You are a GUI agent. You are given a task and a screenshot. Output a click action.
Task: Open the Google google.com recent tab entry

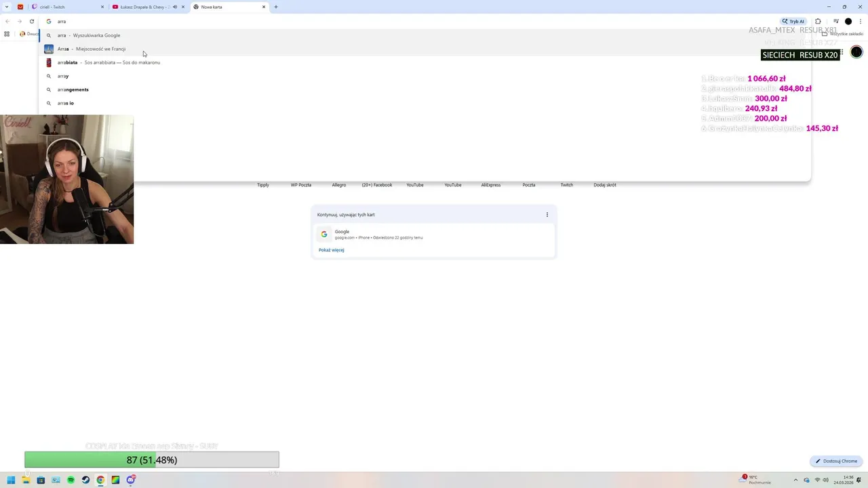434,235
